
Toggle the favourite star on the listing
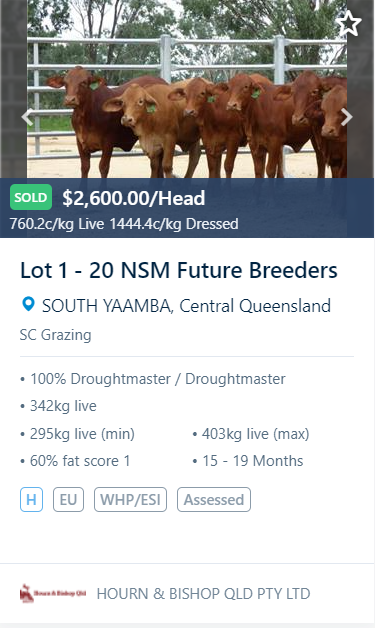pyautogui.click(x=349, y=24)
